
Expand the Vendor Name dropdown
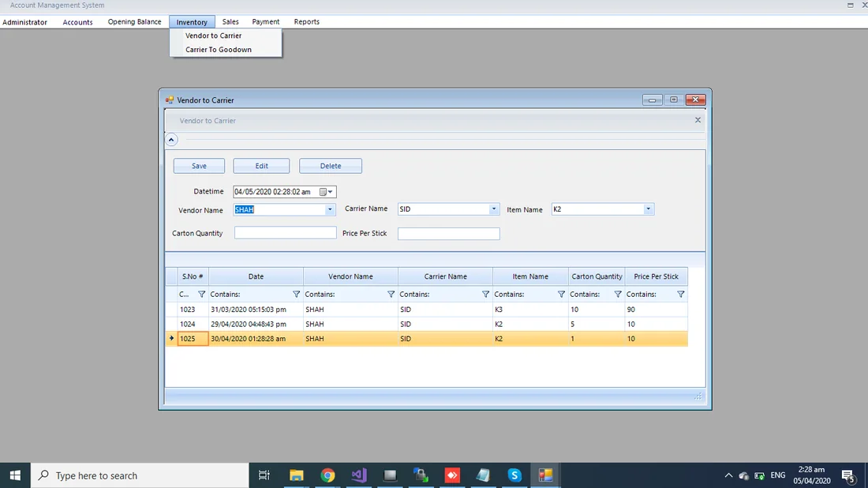click(329, 209)
